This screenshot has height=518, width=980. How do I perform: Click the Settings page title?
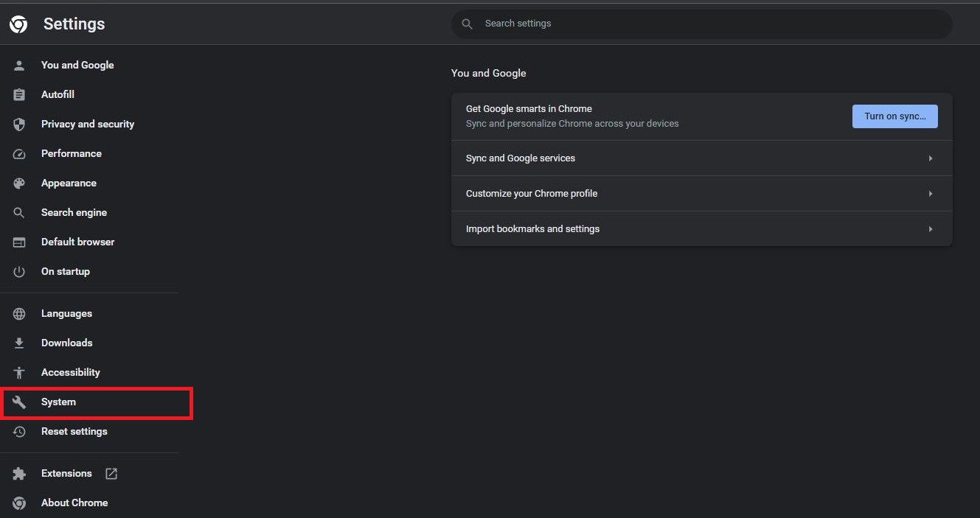(74, 24)
